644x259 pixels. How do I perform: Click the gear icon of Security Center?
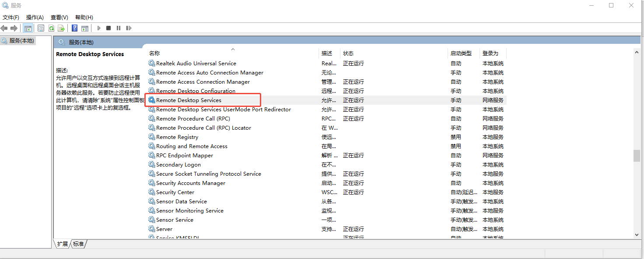pos(152,192)
